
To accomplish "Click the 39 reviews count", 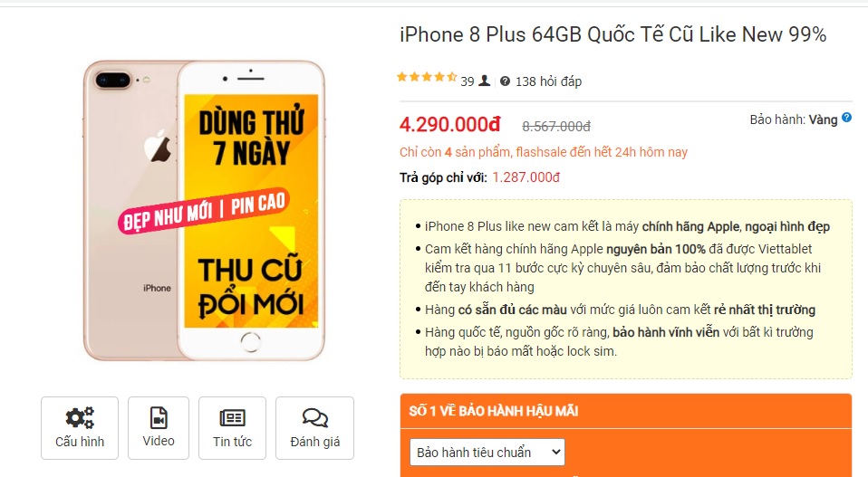I will [468, 81].
